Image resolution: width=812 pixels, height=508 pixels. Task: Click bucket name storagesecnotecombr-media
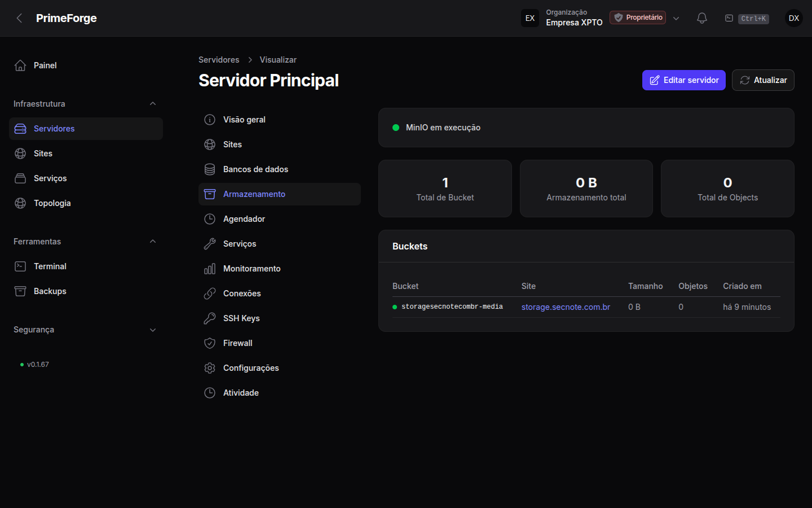[452, 307]
